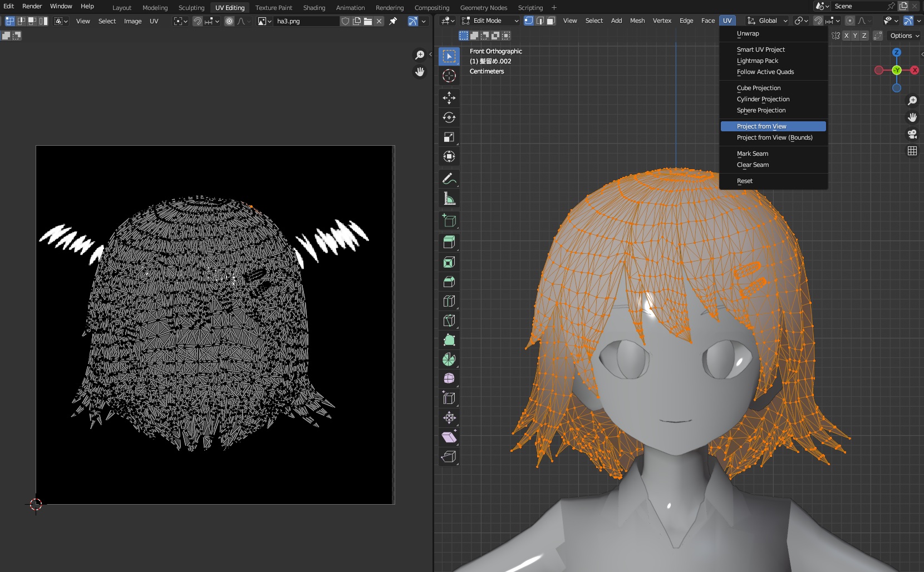This screenshot has height=572, width=924.
Task: Choose Project from View in UV menu
Action: tap(761, 126)
